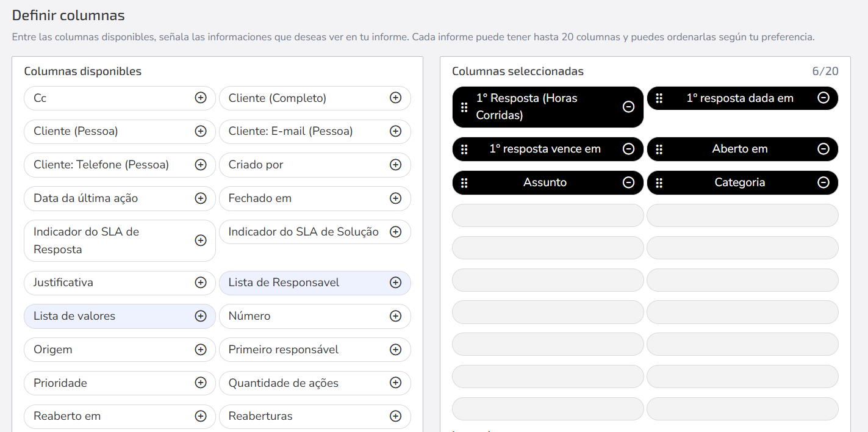Click minus icon on 1º Resposta (Horas Corridas)
This screenshot has width=868, height=432.
point(628,107)
